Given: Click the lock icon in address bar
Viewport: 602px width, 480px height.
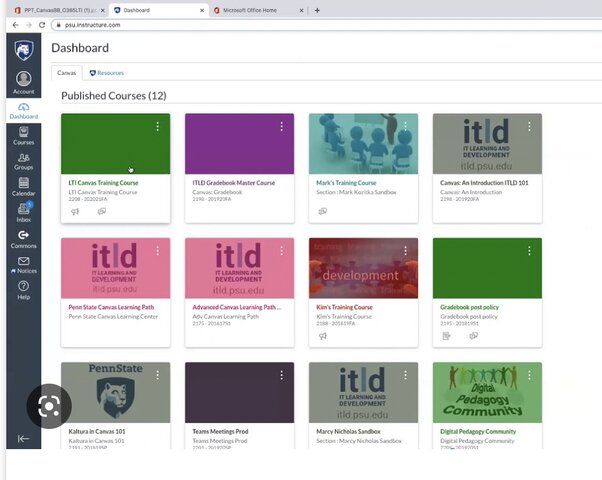Looking at the screenshot, I should click(x=58, y=25).
